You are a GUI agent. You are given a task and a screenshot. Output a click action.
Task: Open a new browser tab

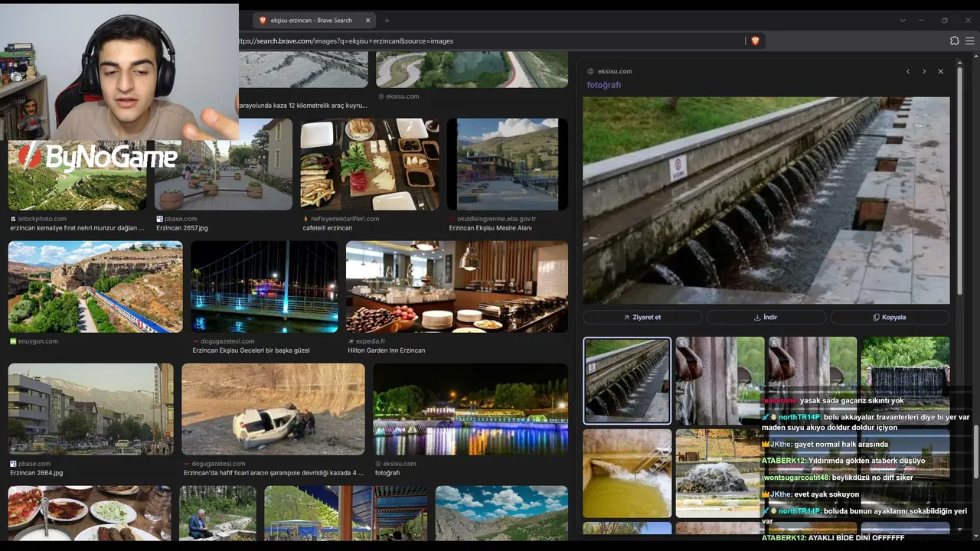(387, 21)
